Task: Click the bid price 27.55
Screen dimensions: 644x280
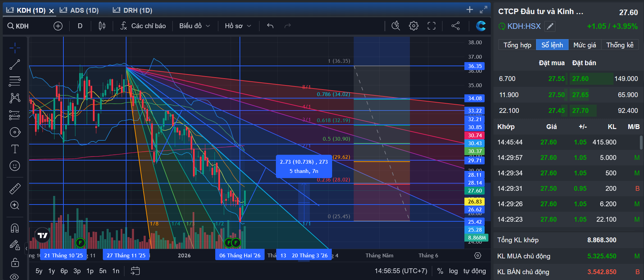Action: (556, 79)
